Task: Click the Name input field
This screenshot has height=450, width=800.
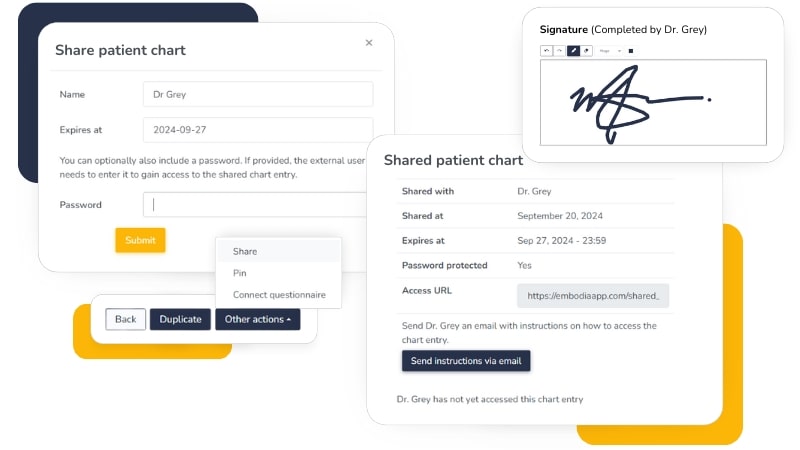Action: pyautogui.click(x=257, y=94)
